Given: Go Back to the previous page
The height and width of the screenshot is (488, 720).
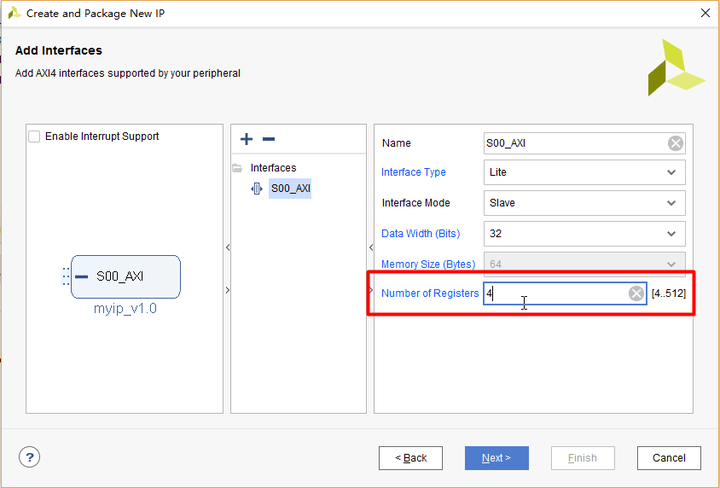Looking at the screenshot, I should coord(410,458).
